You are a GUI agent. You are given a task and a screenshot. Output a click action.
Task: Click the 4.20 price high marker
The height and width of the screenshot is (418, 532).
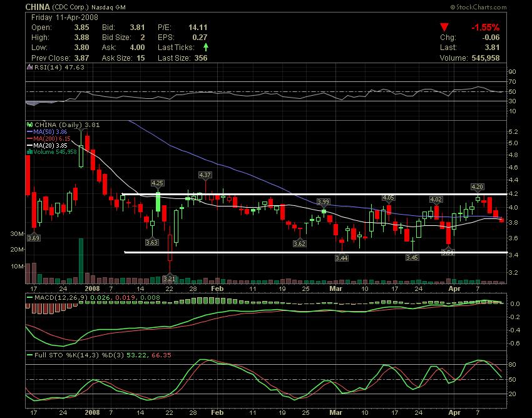478,187
